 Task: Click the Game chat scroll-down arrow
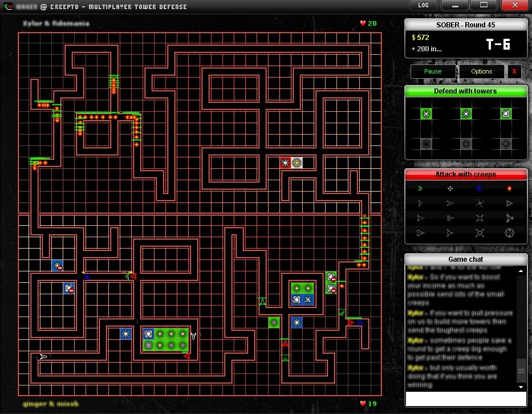pyautogui.click(x=521, y=387)
